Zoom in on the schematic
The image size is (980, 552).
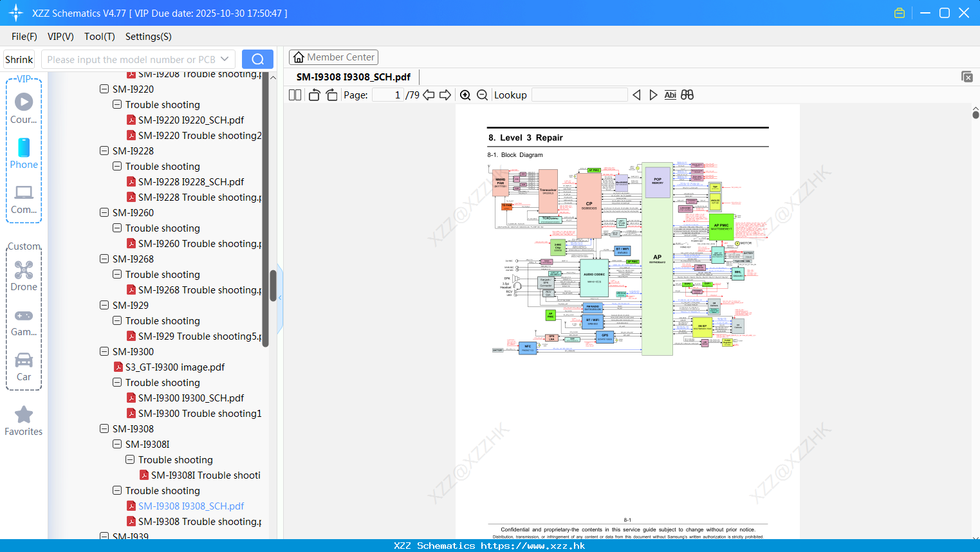pyautogui.click(x=465, y=95)
